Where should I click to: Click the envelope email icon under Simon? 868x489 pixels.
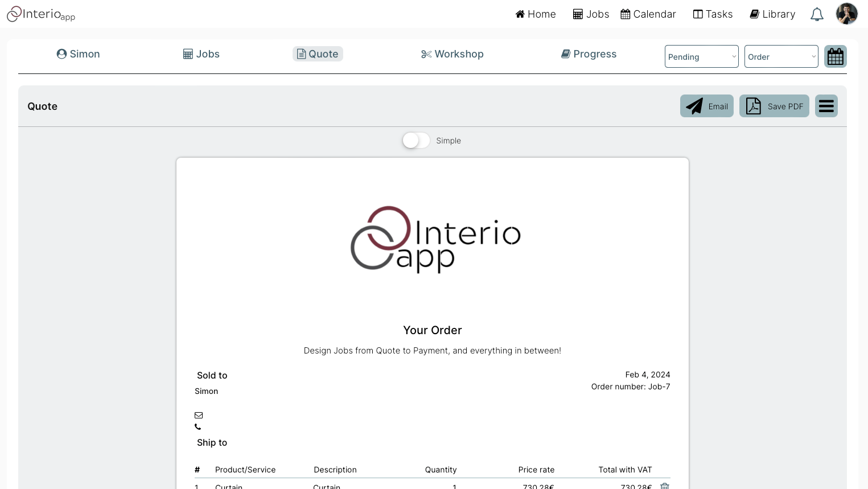click(199, 415)
